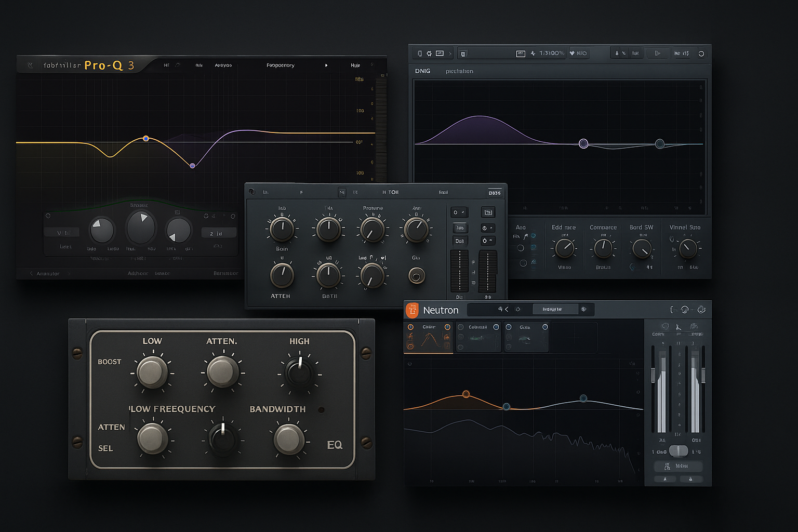This screenshot has width=798, height=532.
Task: Click the BANDWIDTH knob on the vintage EQ
Action: (x=289, y=440)
